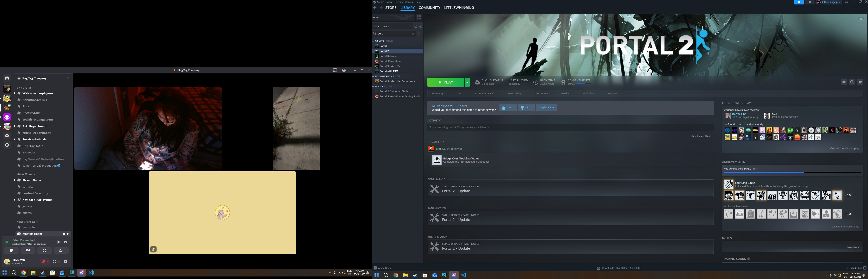Open dropdown arrow next to Play button
Screen dimensions: 868x279
pyautogui.click(x=467, y=82)
